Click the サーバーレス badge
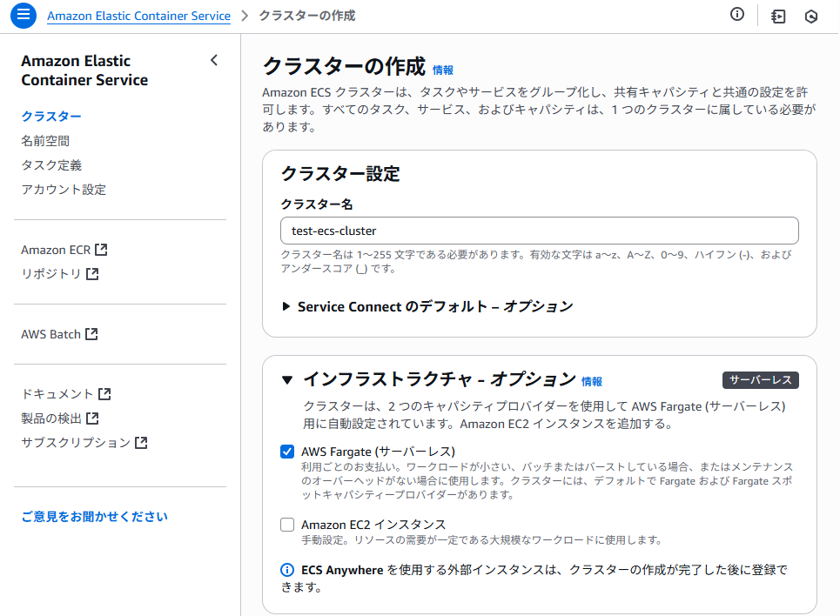 (x=761, y=379)
